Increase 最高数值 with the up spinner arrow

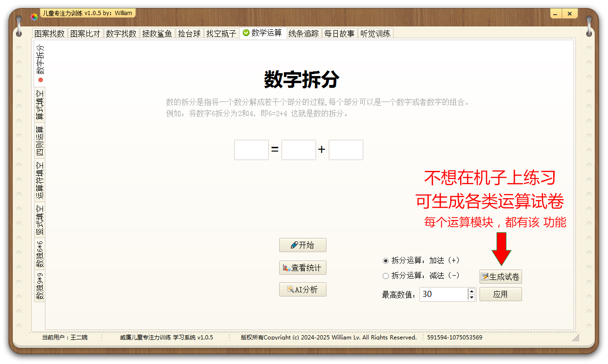coord(471,291)
